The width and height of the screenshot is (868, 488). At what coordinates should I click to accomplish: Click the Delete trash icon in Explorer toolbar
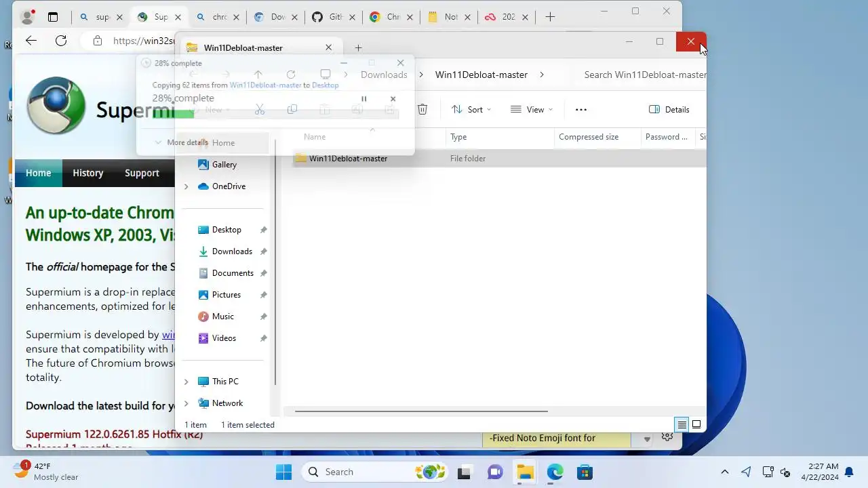(x=422, y=109)
